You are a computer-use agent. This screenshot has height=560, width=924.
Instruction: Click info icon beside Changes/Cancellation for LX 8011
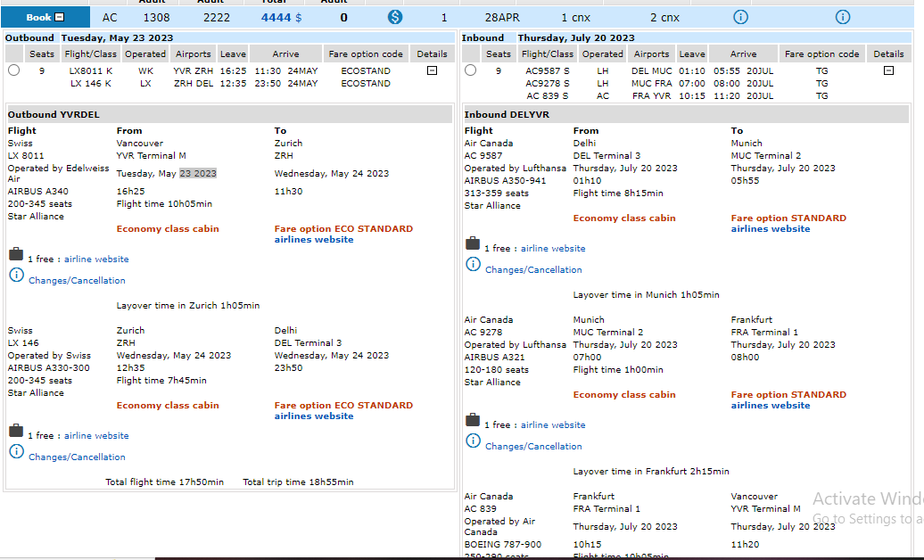point(16,276)
